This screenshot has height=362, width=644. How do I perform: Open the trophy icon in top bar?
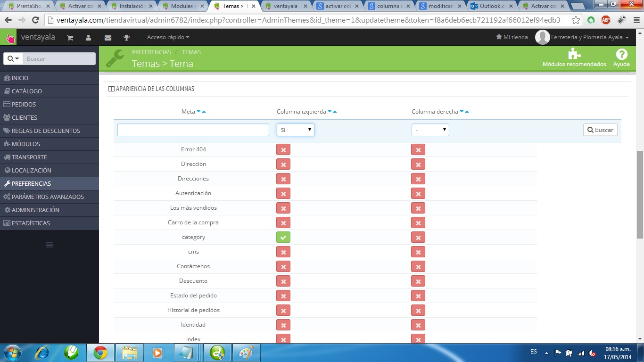[126, 38]
